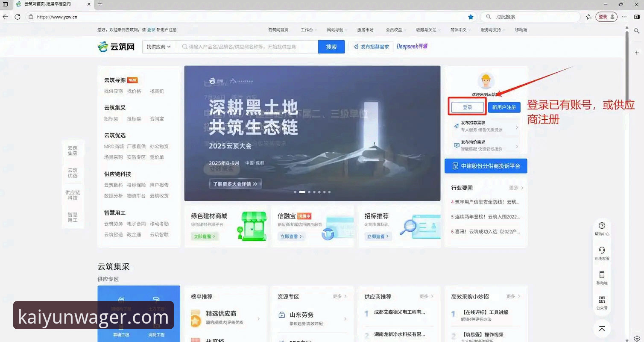This screenshot has width=644, height=342.
Task: Open 在线客服 headset icon
Action: tap(602, 250)
